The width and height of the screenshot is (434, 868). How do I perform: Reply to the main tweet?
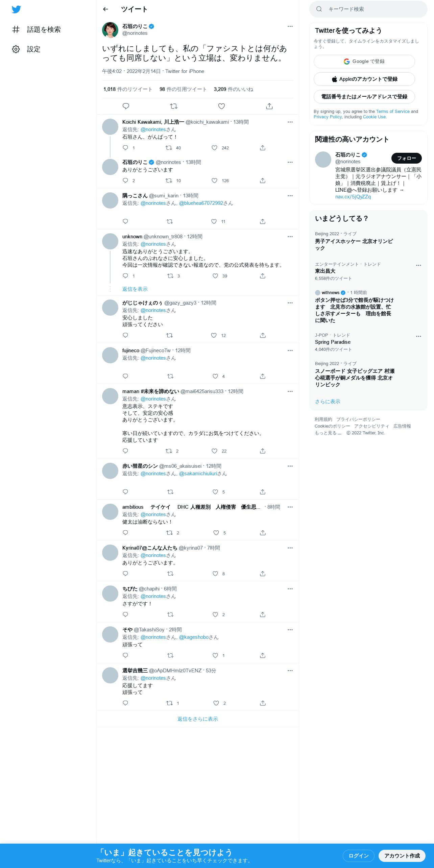click(x=126, y=106)
